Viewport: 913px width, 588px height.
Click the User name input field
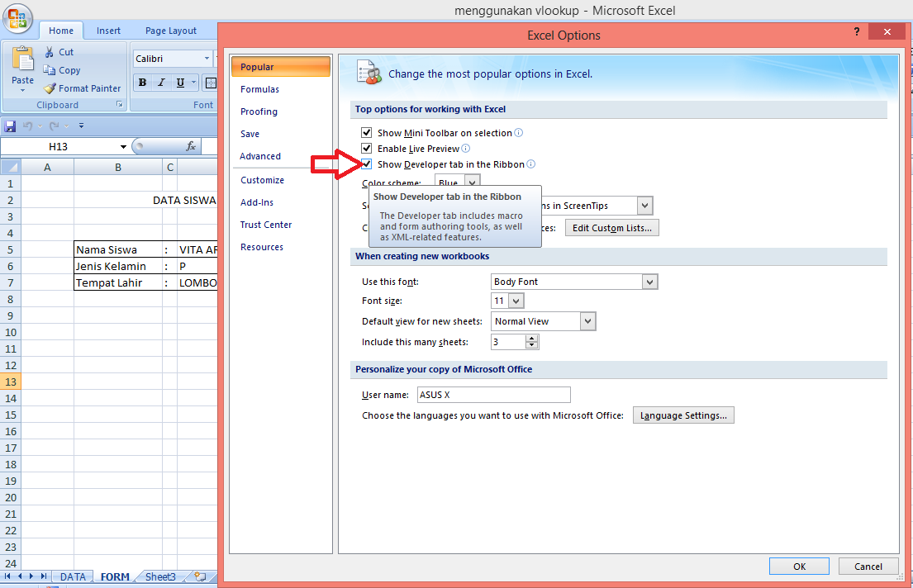[x=494, y=395]
